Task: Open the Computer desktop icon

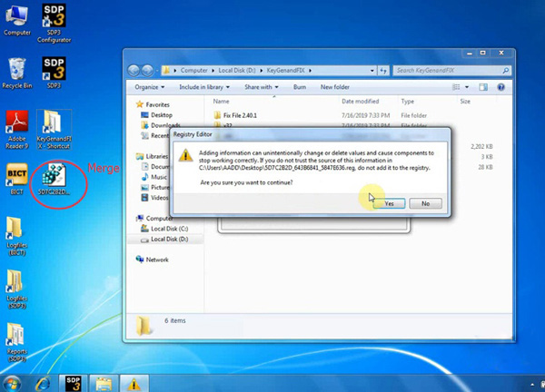Action: [17, 21]
